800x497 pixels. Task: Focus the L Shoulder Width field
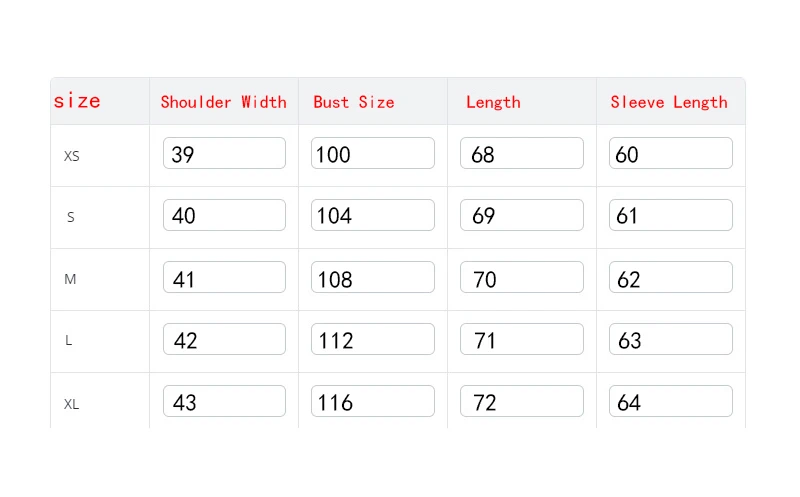[x=224, y=340]
